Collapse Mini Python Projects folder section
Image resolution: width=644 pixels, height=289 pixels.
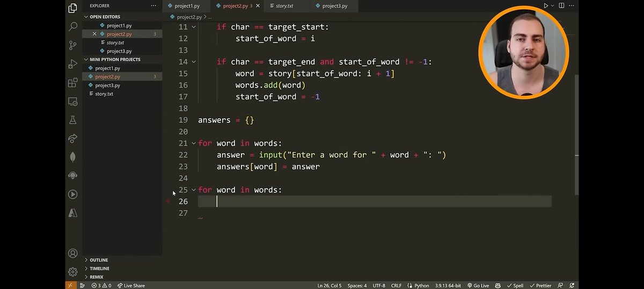coord(122,60)
